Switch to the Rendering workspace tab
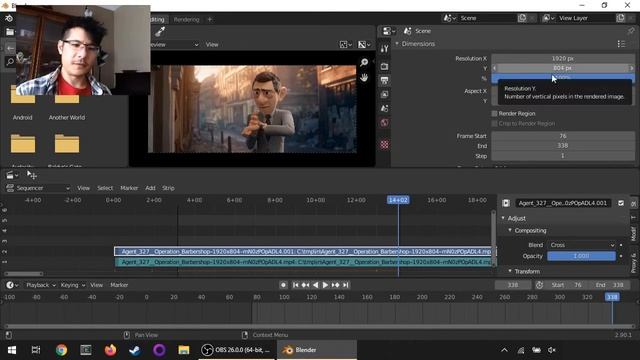Image resolution: width=640 pixels, height=360 pixels. pos(187,20)
